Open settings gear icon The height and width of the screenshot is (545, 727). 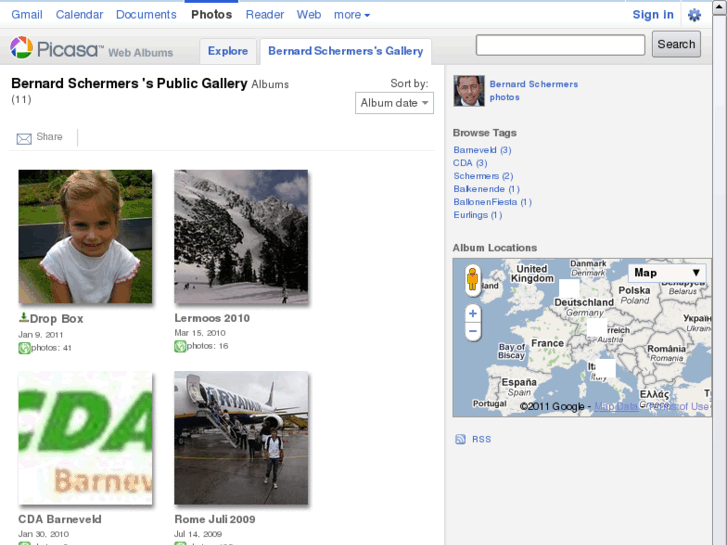click(x=694, y=15)
